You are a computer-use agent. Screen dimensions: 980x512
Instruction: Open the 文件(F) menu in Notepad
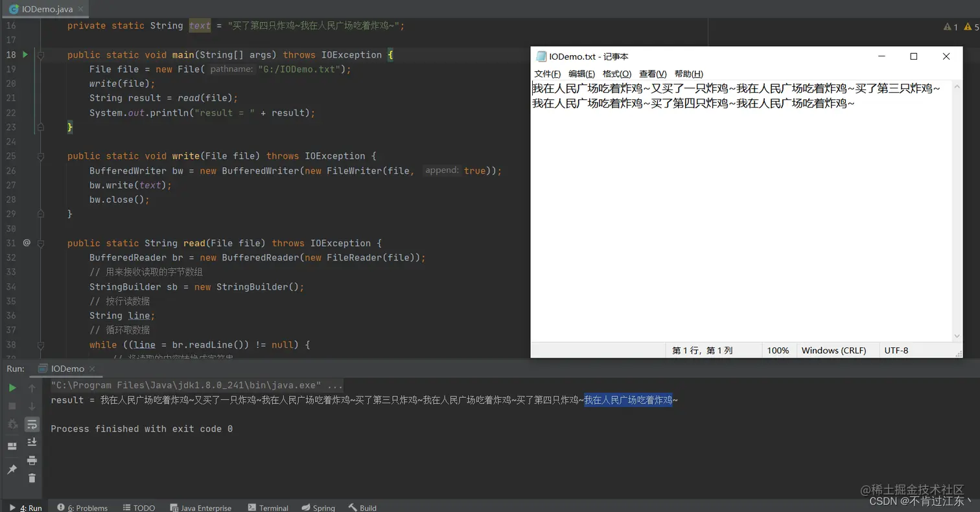[x=548, y=74]
